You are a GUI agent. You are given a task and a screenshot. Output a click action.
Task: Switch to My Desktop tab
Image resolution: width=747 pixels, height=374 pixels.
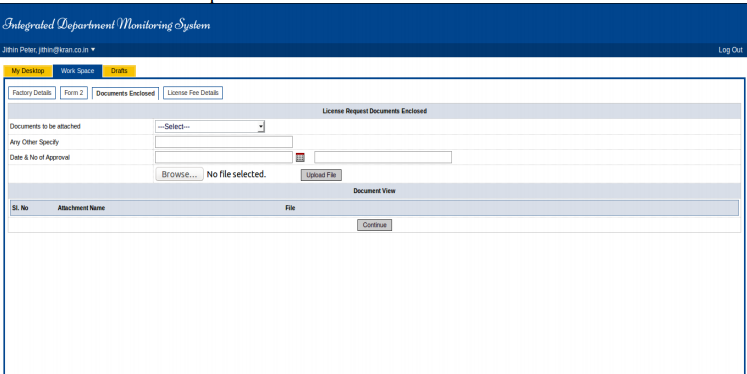28,71
